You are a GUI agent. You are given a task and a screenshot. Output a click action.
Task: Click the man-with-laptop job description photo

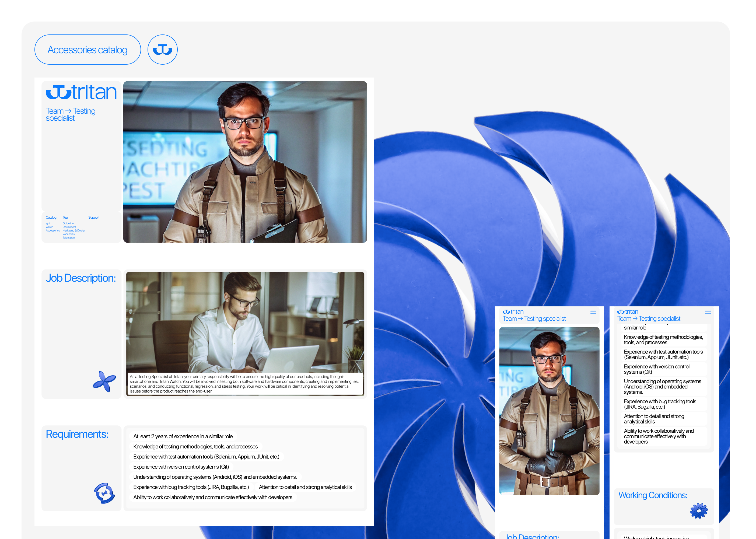tap(245, 322)
